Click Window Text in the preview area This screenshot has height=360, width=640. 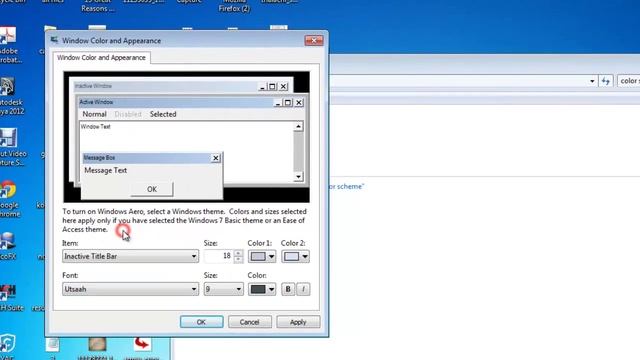coord(96,127)
